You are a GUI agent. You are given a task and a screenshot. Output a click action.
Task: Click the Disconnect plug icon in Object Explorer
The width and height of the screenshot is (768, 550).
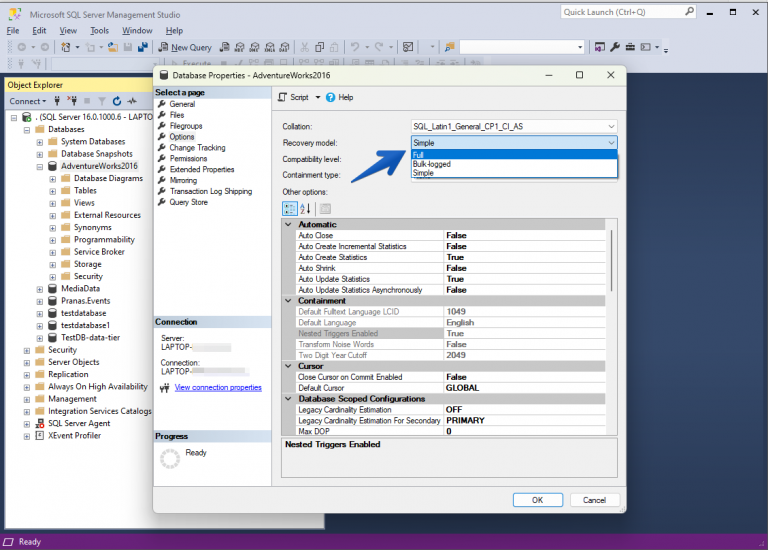click(72, 101)
